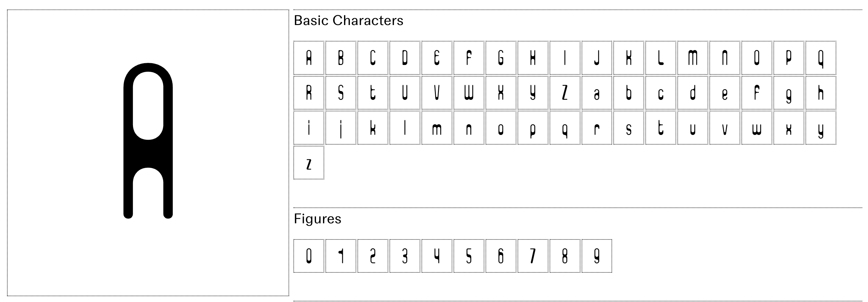
Task: Click the figure 9 glyph cell
Action: coord(597,256)
